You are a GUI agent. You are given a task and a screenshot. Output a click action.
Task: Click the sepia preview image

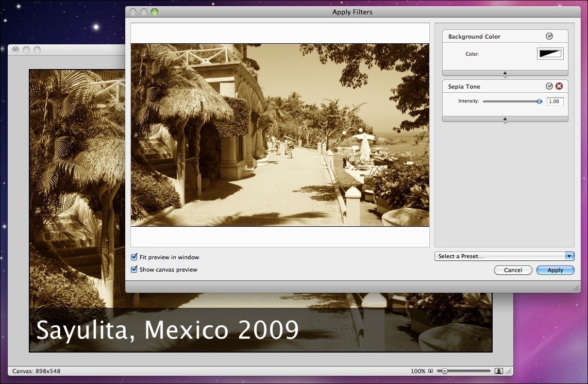[280, 135]
